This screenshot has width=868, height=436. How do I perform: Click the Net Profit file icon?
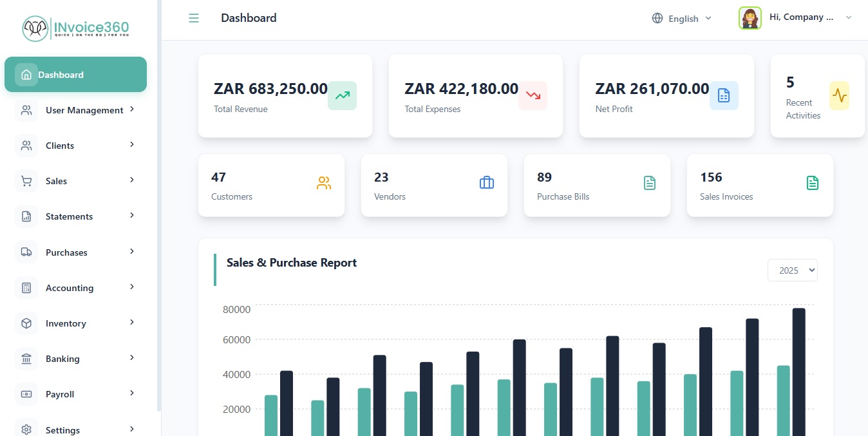724,95
